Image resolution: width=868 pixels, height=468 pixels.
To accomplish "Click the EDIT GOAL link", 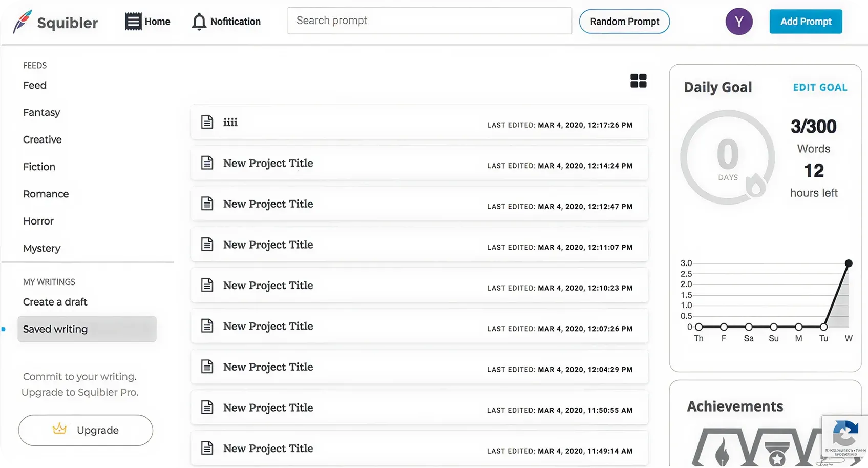I will pos(820,88).
